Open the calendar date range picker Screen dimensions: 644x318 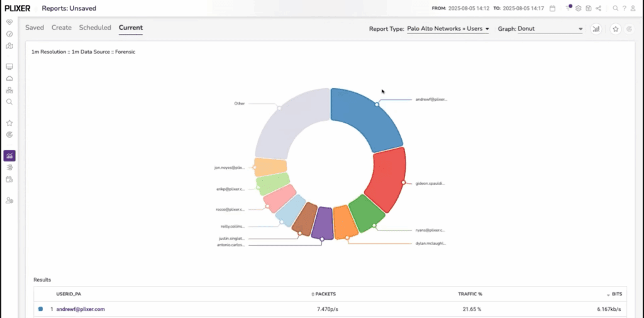[x=552, y=8]
